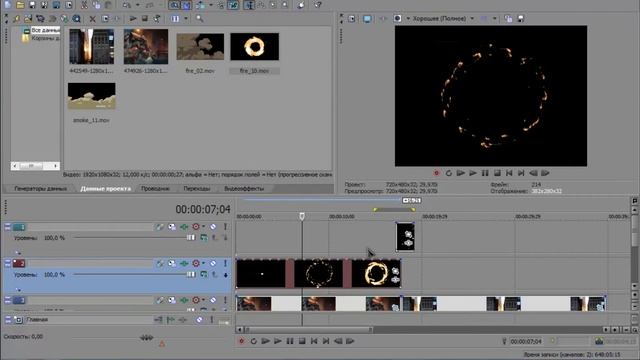Open Track Motion for track 2
640x360 pixels.
click(172, 263)
